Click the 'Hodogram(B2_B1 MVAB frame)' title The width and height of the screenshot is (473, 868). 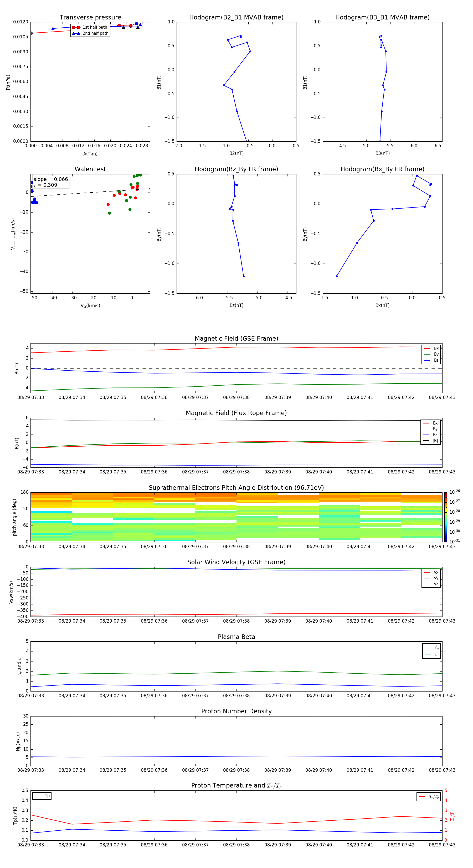pos(236,18)
